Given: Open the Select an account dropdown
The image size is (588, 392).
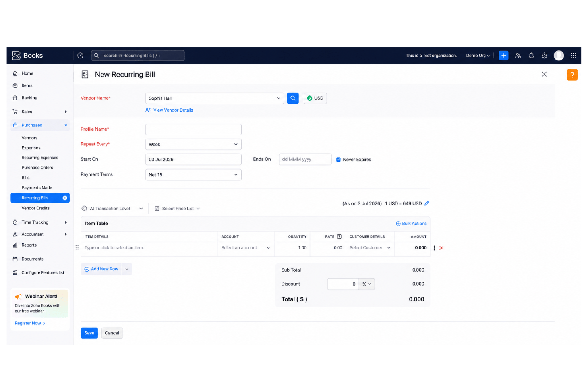Looking at the screenshot, I should (x=246, y=248).
